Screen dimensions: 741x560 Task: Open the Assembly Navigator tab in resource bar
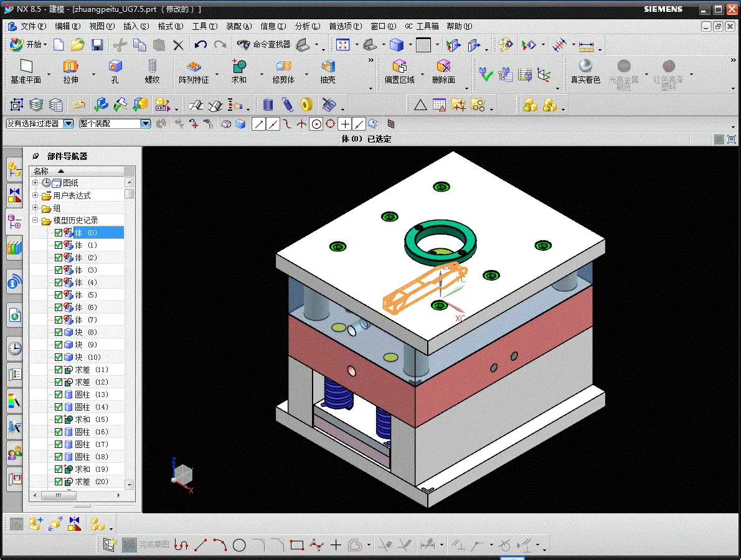point(15,169)
